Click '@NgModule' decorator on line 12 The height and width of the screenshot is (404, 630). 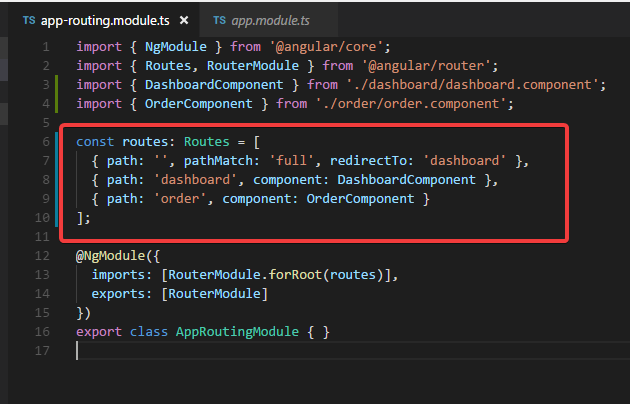[x=110, y=256]
